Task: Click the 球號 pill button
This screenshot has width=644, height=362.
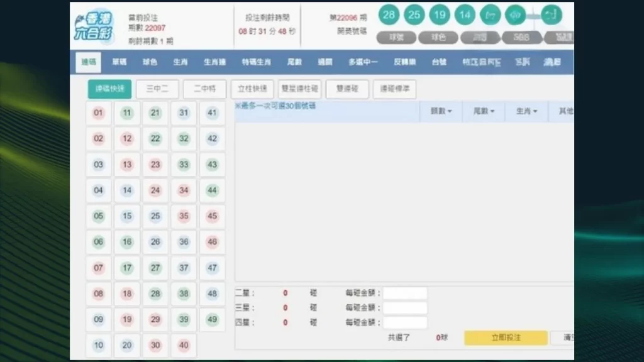Action: [x=396, y=37]
